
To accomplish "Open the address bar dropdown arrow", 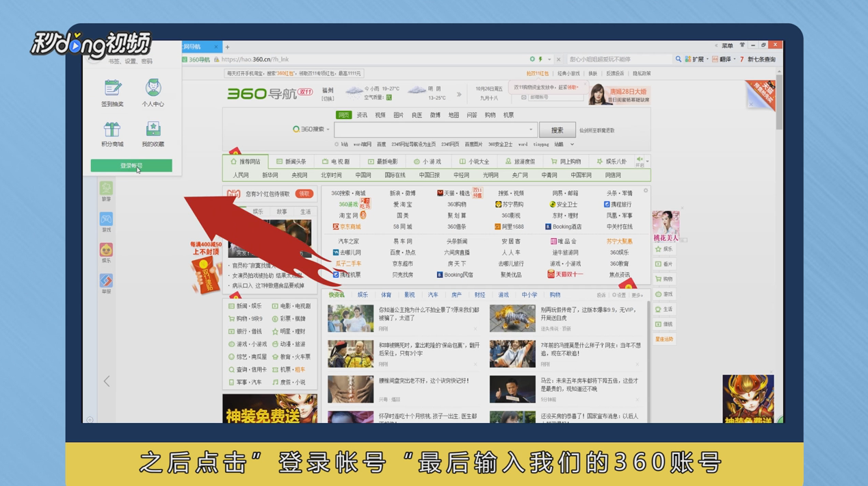I will [549, 60].
